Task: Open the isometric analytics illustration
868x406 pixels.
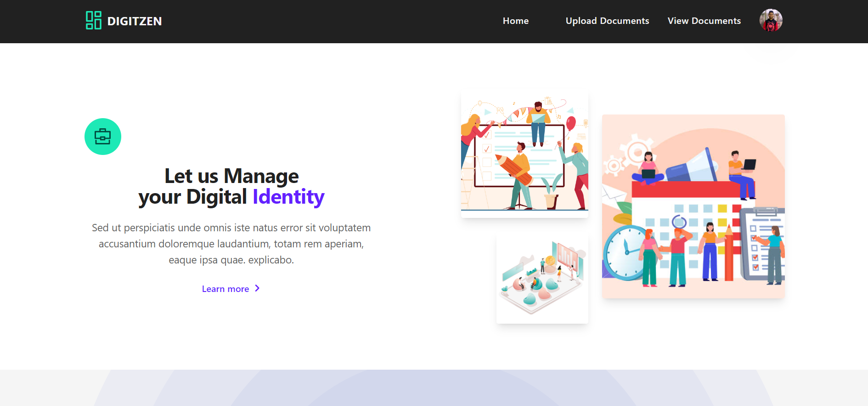Action: pos(542,278)
